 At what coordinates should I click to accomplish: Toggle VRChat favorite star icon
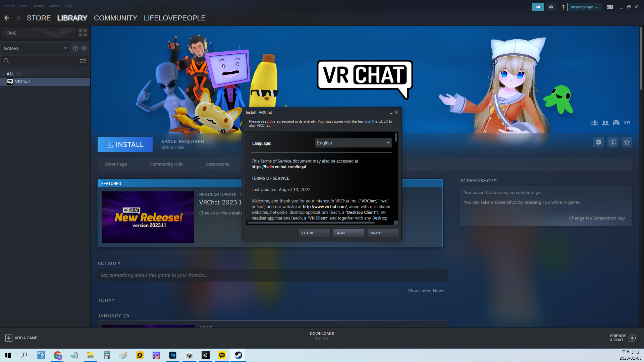627,142
